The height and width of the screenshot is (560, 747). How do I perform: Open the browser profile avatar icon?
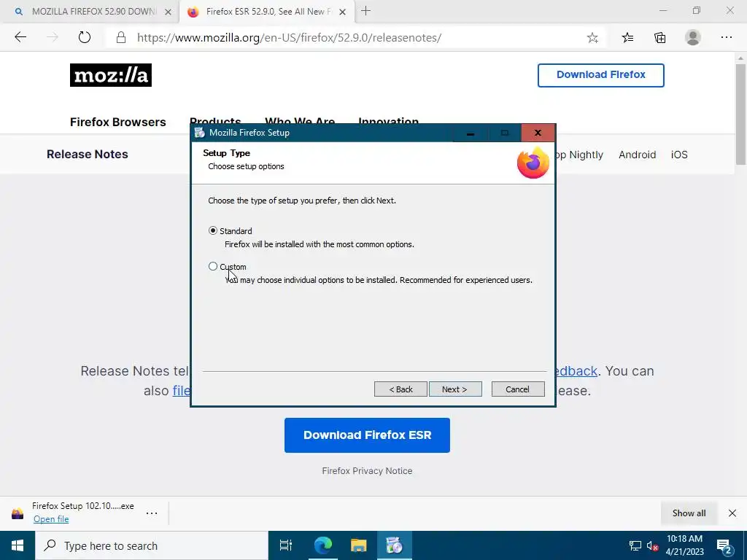(693, 37)
